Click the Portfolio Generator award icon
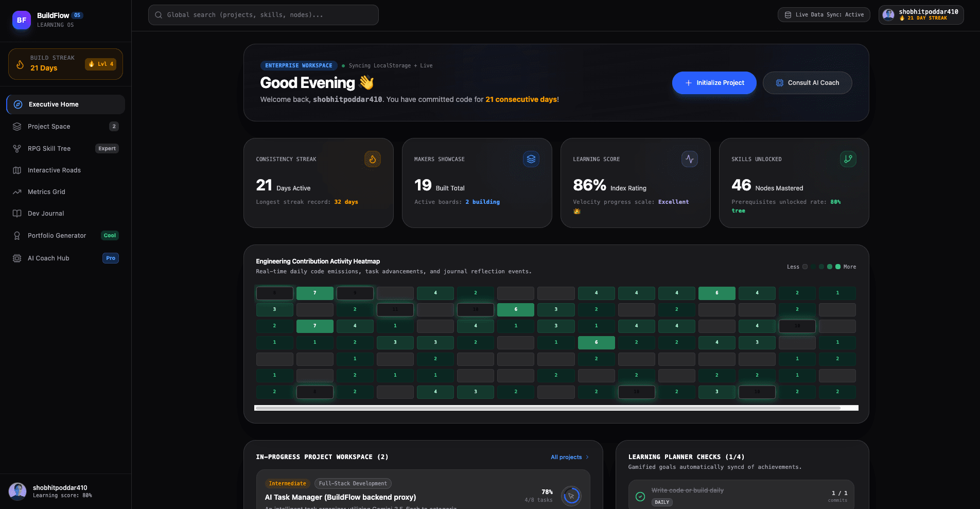 [x=17, y=236]
